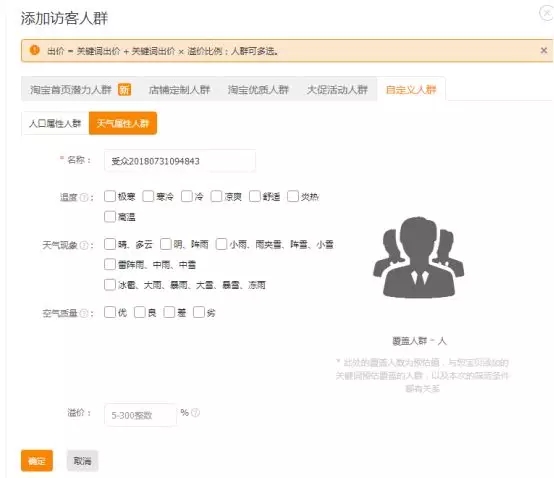This screenshot has width=554, height=478.
Task: Check the 雷阵雨、中雨、中雪 box
Action: coord(110,264)
